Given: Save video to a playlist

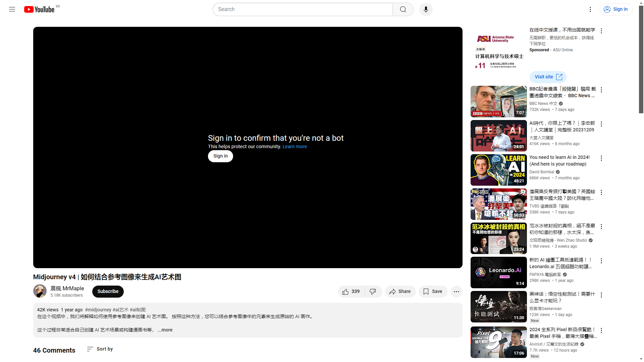Looking at the screenshot, I should pos(433,292).
